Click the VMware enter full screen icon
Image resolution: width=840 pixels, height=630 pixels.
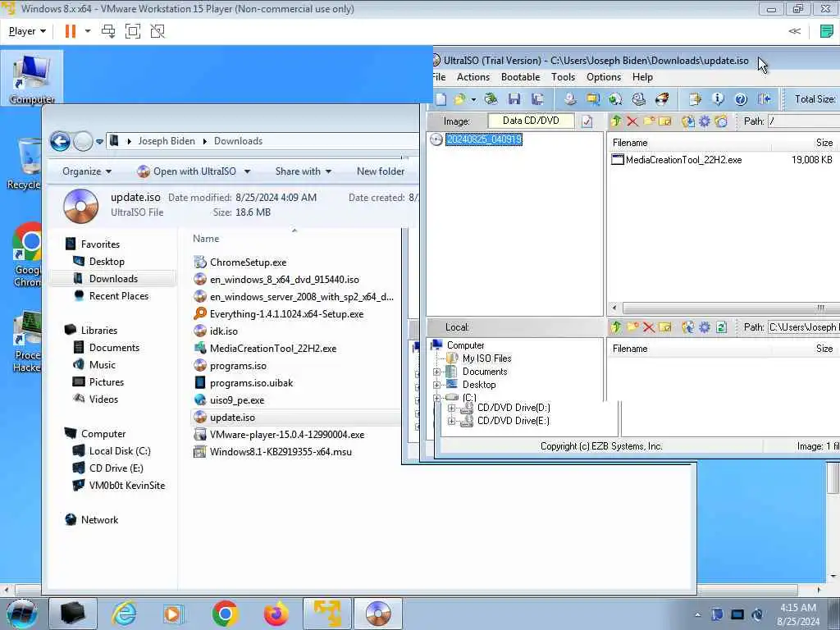tap(133, 31)
